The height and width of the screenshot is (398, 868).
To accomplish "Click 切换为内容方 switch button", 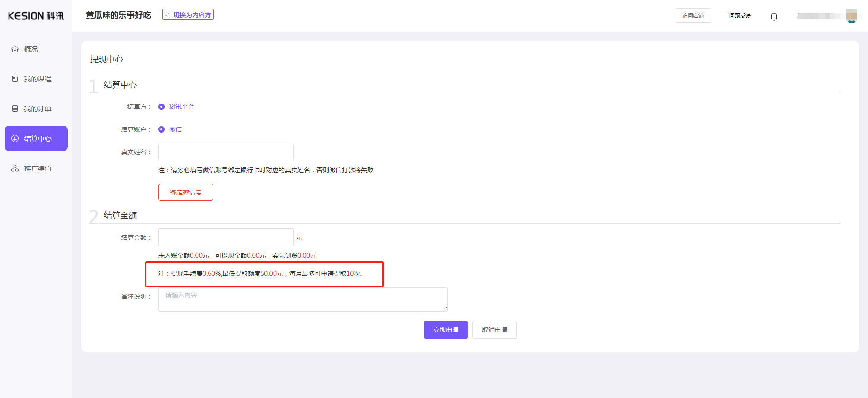I will coord(188,15).
